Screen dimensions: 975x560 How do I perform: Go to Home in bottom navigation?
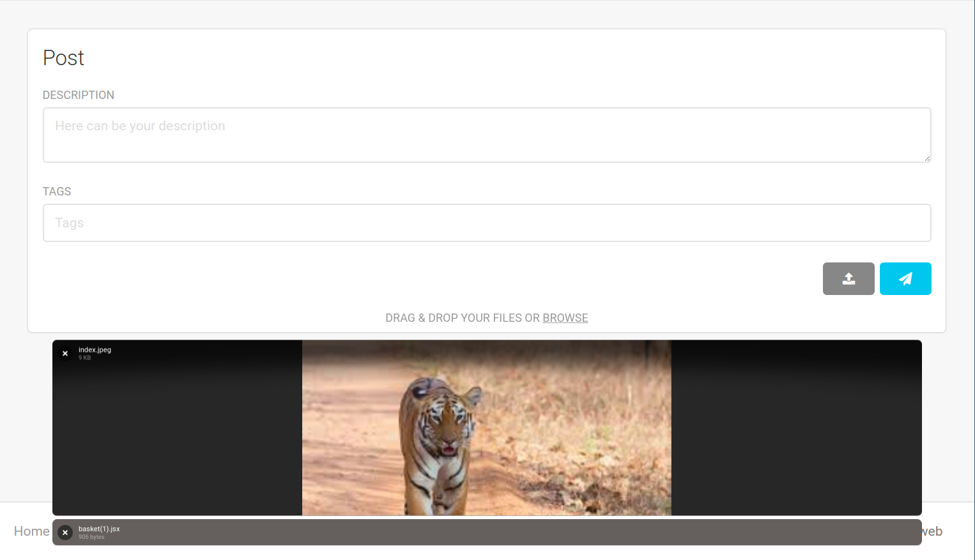click(31, 531)
